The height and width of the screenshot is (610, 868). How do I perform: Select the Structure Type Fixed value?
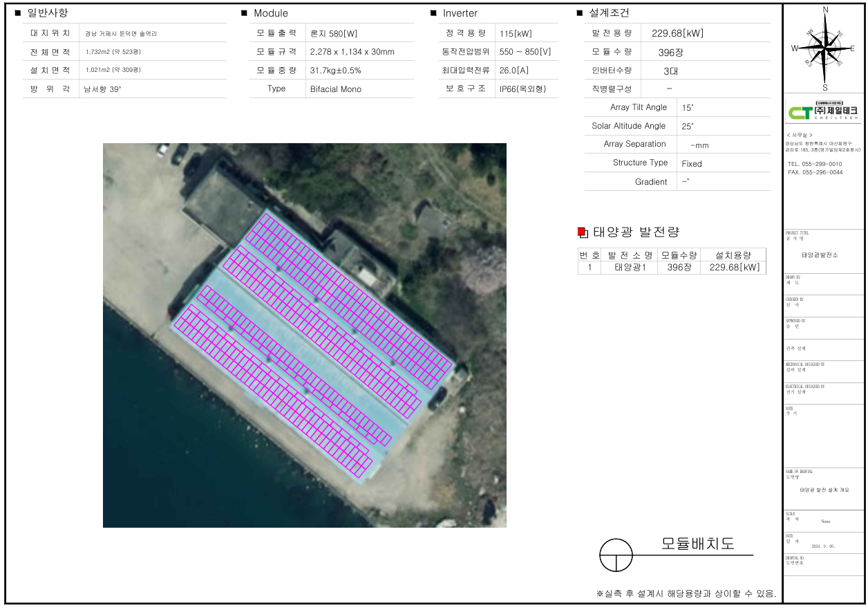coord(692,164)
